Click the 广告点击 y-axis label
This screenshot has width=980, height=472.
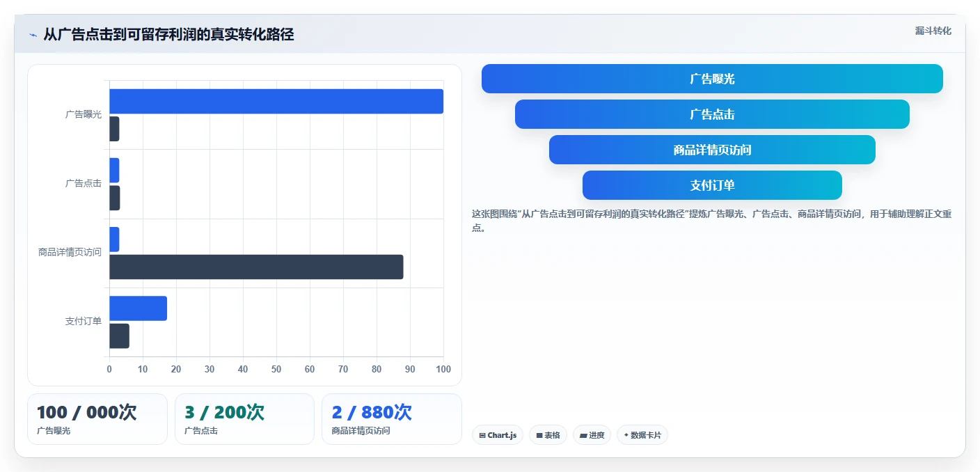(84, 183)
